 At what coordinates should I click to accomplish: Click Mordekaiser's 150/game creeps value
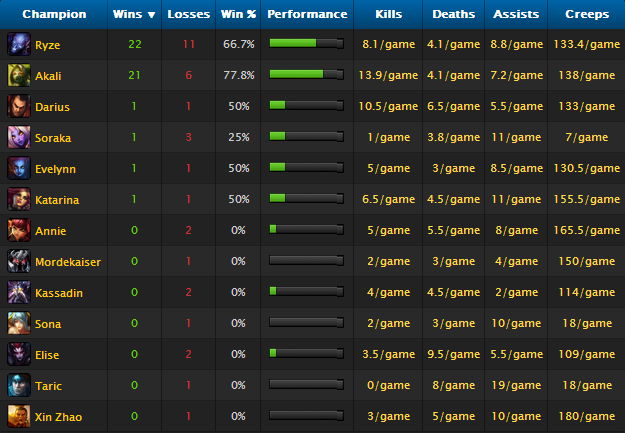tap(587, 262)
